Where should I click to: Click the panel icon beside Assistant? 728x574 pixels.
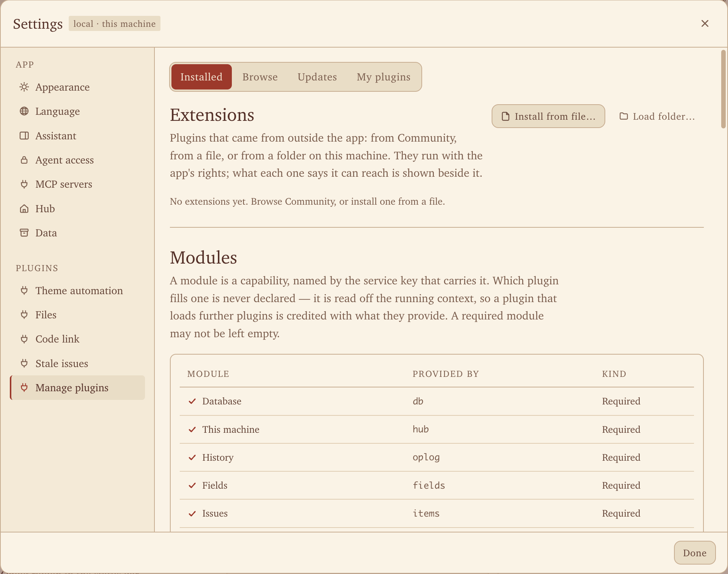pos(24,136)
